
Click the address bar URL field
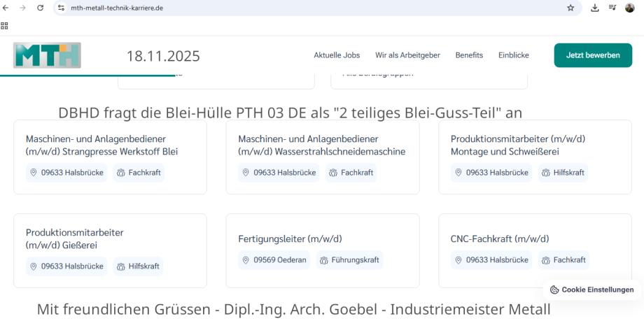pos(280,8)
